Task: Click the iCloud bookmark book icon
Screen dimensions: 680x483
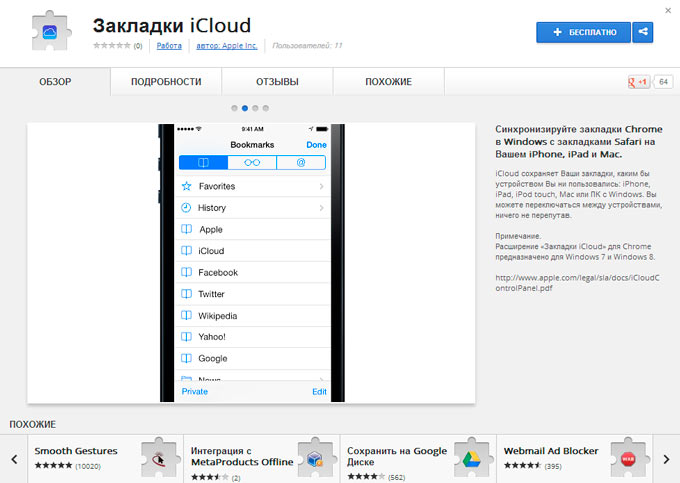Action: (x=186, y=251)
